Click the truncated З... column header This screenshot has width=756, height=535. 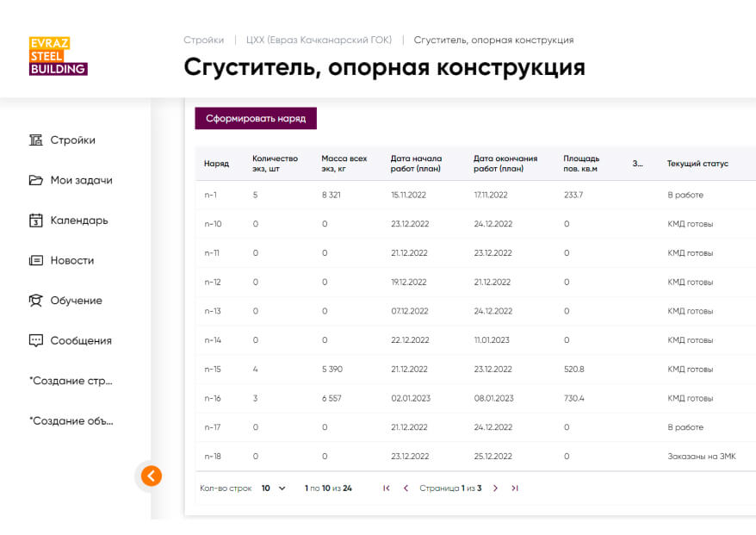pos(637,164)
